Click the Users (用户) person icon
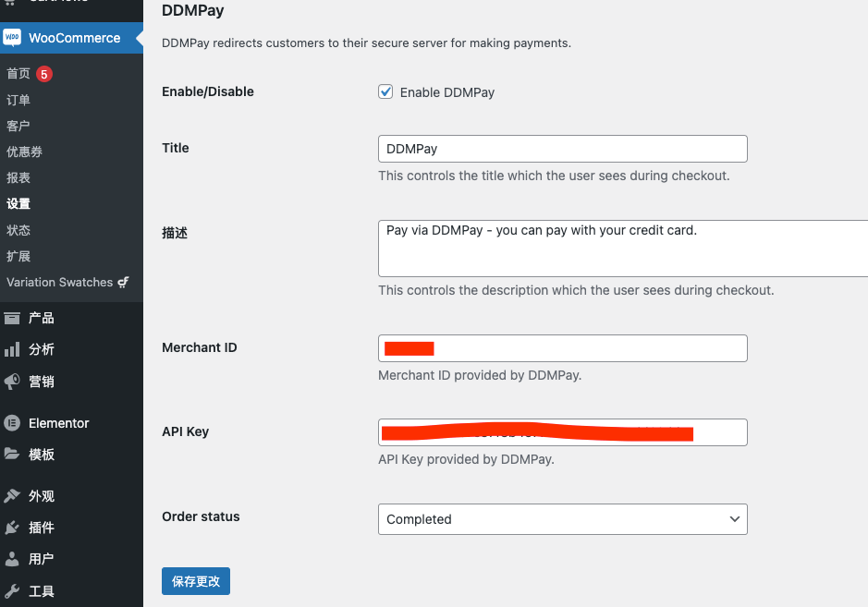This screenshot has height=607, width=868. (12, 559)
